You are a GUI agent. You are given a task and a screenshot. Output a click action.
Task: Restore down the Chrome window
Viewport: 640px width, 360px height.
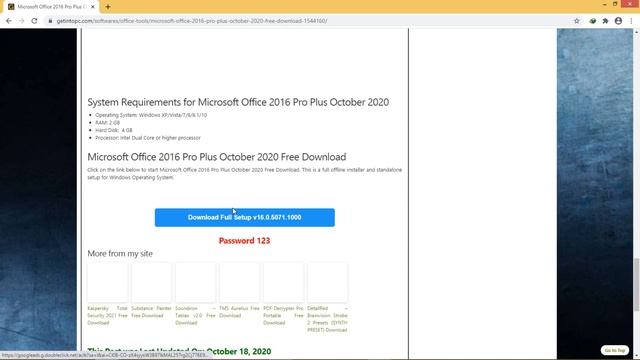(x=615, y=4)
